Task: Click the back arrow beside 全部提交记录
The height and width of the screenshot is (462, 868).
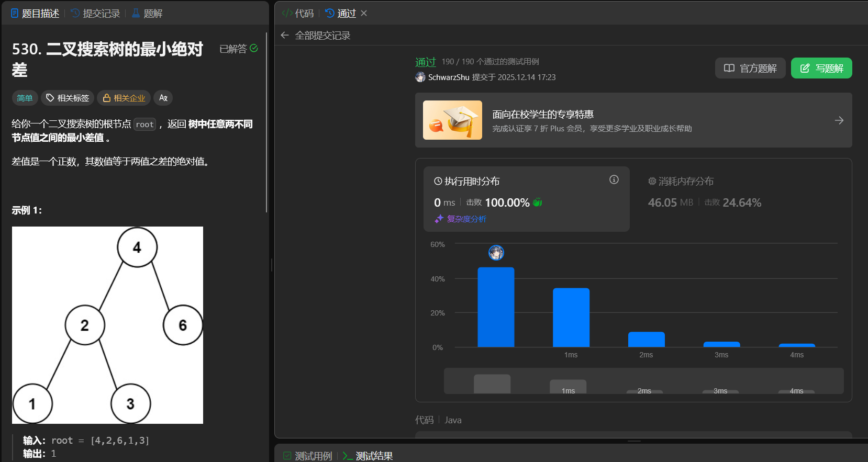Action: point(285,35)
